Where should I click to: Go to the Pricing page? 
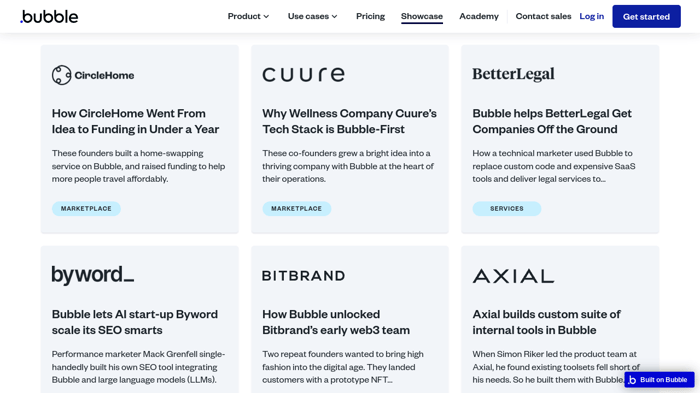click(x=370, y=17)
